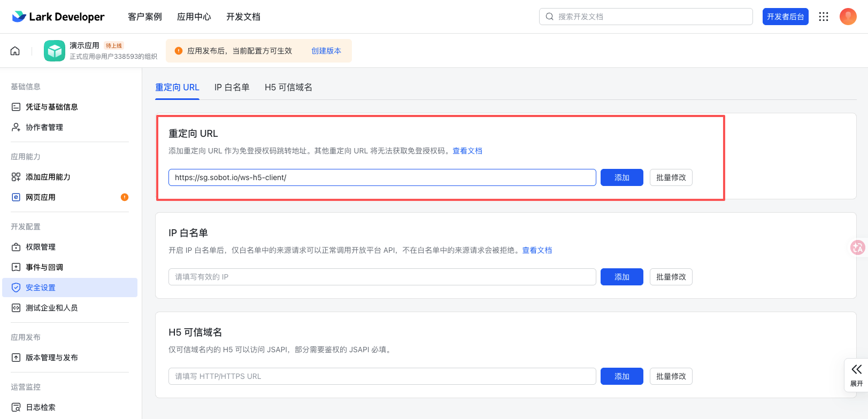This screenshot has height=419, width=868.
Task: Expand the side panel with 展开 arrow
Action: pyautogui.click(x=856, y=375)
